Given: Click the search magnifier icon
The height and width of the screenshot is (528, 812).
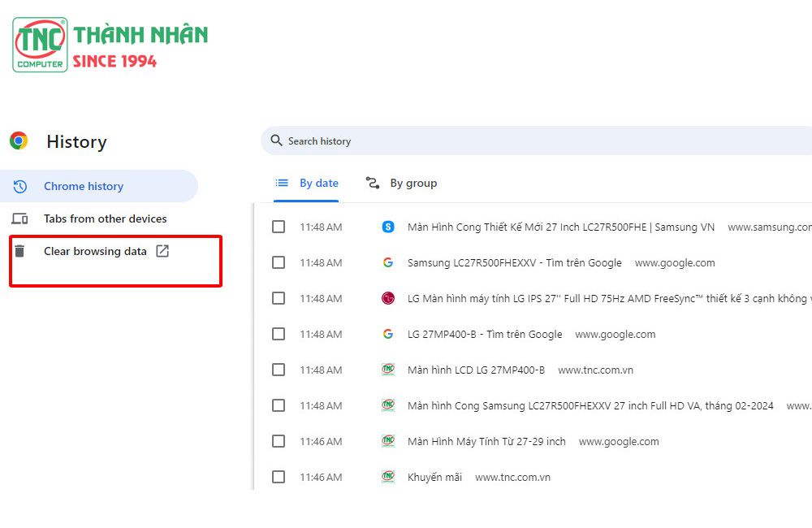Looking at the screenshot, I should [277, 141].
